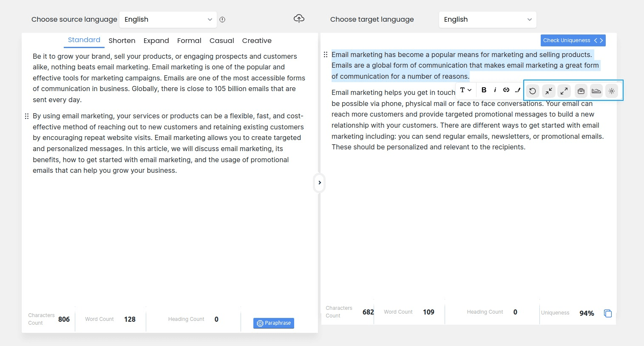Screen dimensions: 644x346
Task: Click the upload cloud icon
Action: click(299, 19)
